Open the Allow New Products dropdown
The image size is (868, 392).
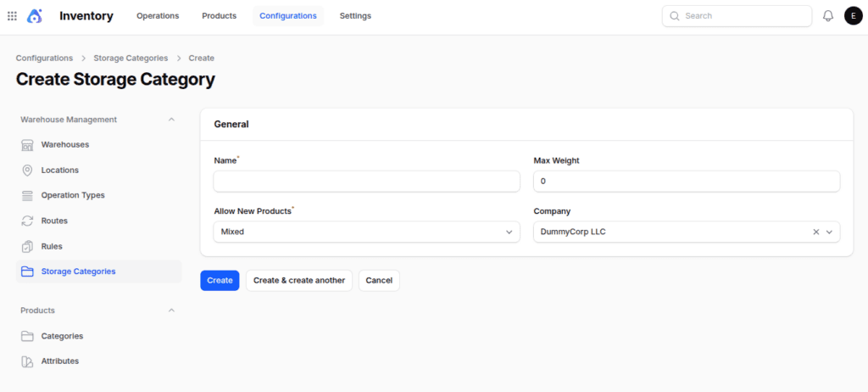coord(366,232)
